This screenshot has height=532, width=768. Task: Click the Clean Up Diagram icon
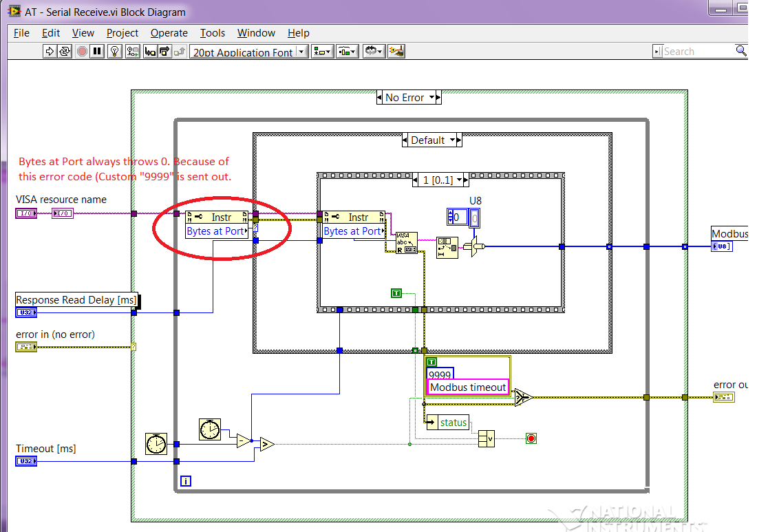click(x=396, y=52)
